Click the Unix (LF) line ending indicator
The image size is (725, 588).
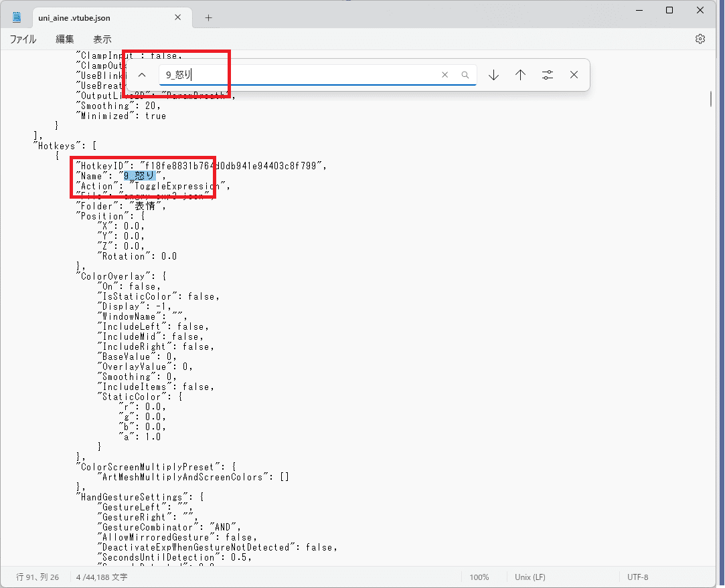(530, 577)
